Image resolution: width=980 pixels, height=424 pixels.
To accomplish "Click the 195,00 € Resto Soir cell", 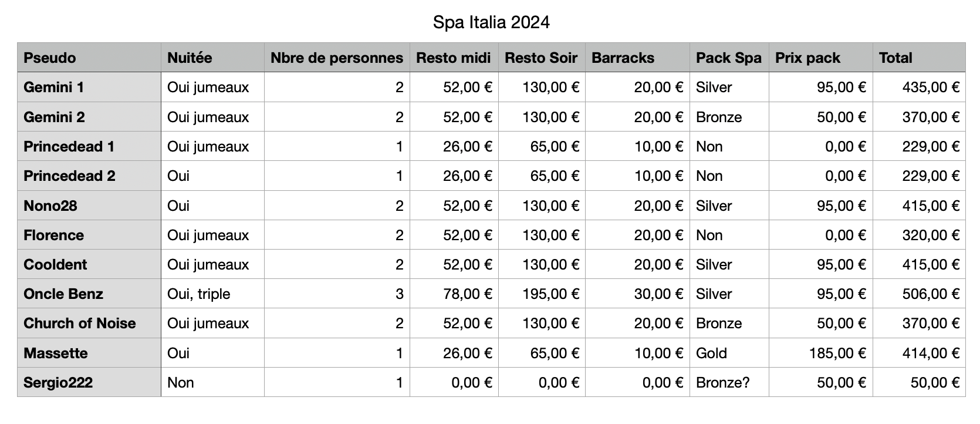I will coord(550,294).
